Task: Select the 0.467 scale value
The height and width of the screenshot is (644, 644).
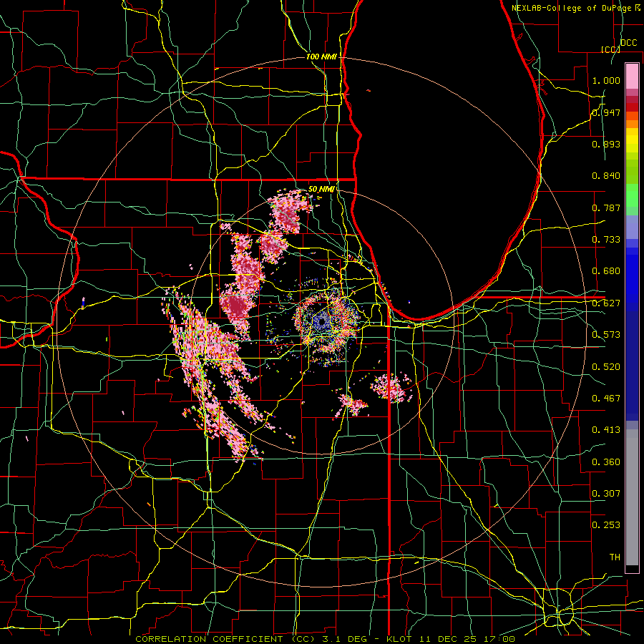Action: click(x=606, y=399)
